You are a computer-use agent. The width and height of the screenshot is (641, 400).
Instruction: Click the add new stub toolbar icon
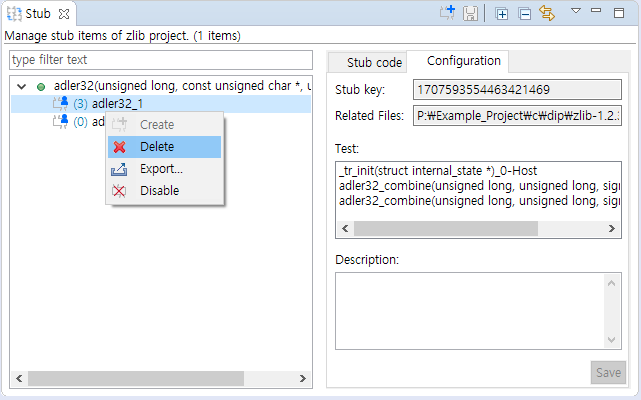click(x=448, y=13)
